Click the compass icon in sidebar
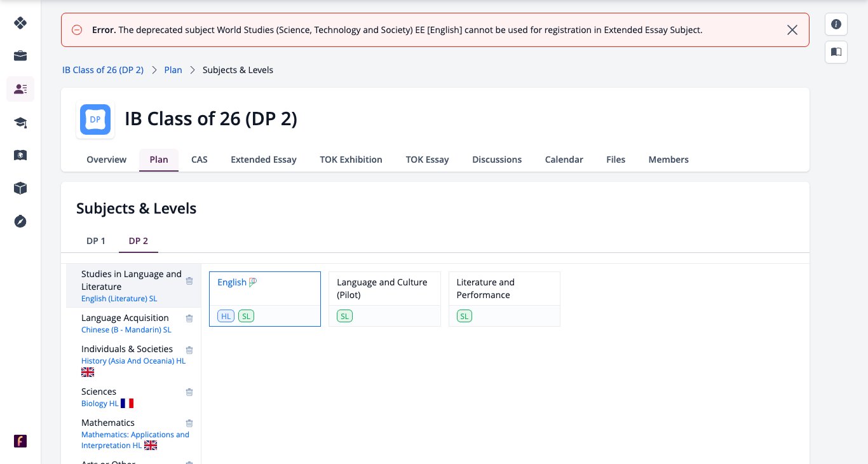The image size is (868, 464). [20, 221]
